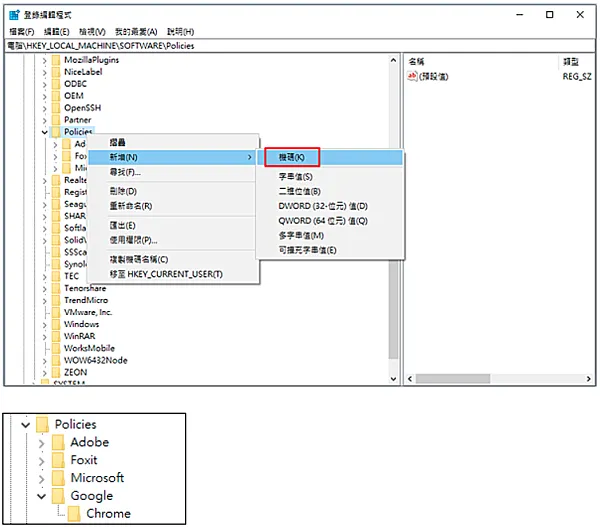Click the MozillaPlugins folder icon

[x=56, y=60]
